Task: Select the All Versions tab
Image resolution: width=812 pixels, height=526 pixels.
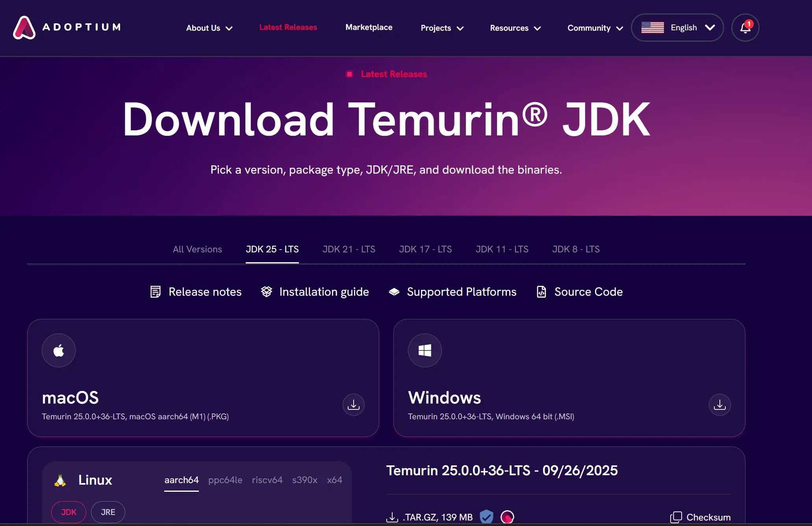Action: point(197,249)
